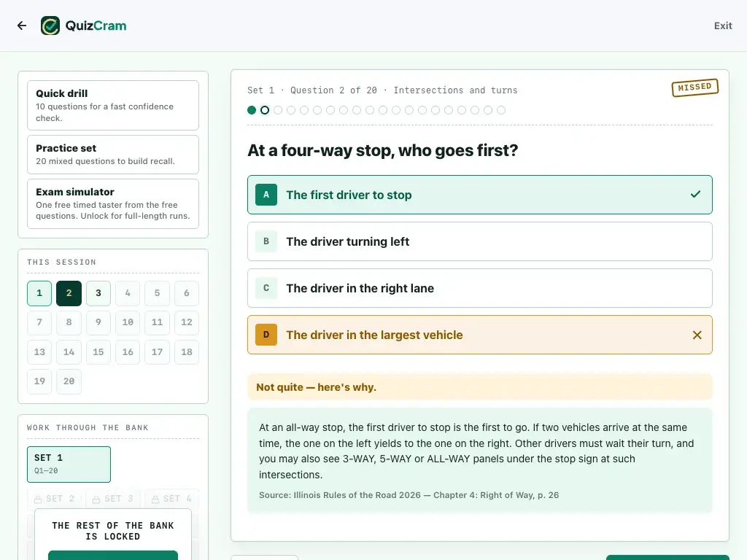Select answer "The driver in the largest vehicle"
This screenshot has height=560, width=747.
click(480, 335)
